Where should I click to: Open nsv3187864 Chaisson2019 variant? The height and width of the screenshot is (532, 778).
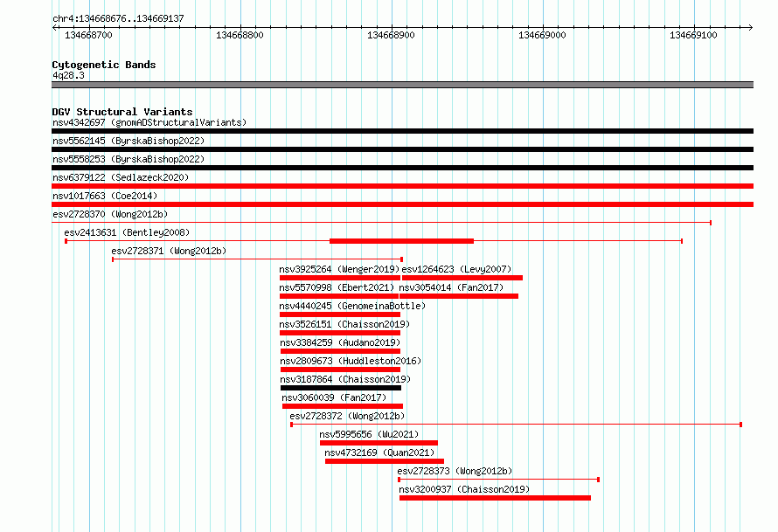tap(345, 379)
